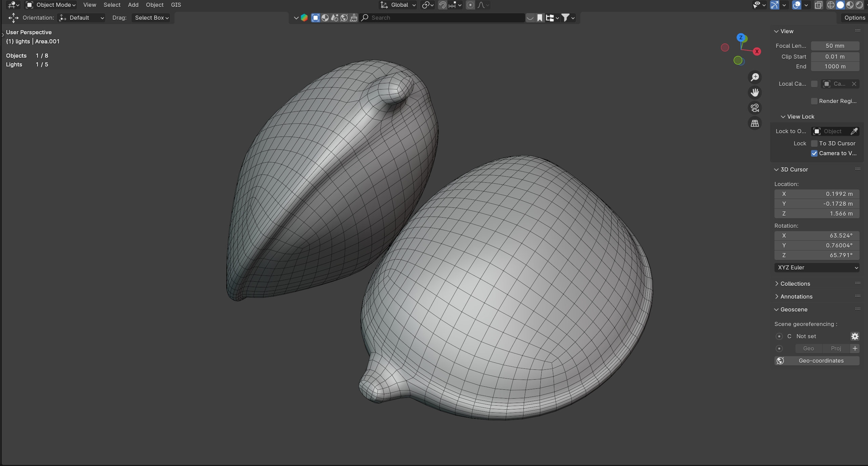Image resolution: width=868 pixels, height=466 pixels.
Task: Click the filter funnel icon
Action: 565,18
